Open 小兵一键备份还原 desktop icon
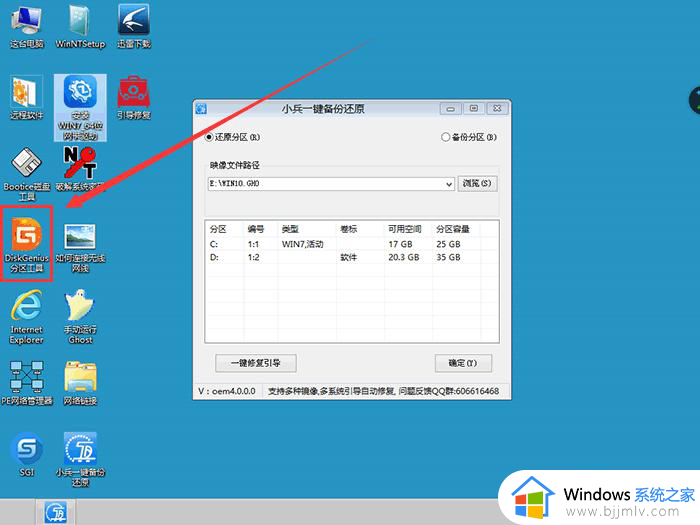 pos(80,459)
